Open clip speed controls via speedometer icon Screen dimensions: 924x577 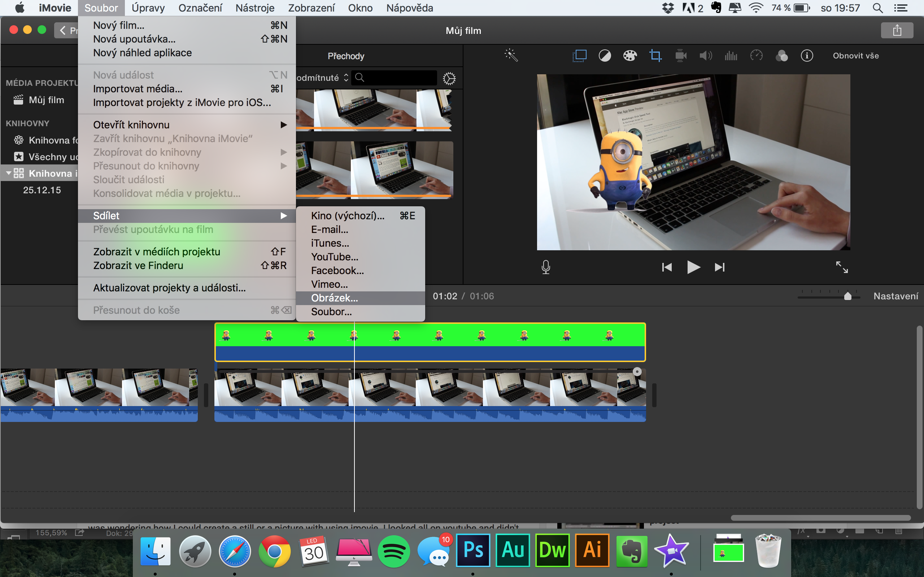757,55
